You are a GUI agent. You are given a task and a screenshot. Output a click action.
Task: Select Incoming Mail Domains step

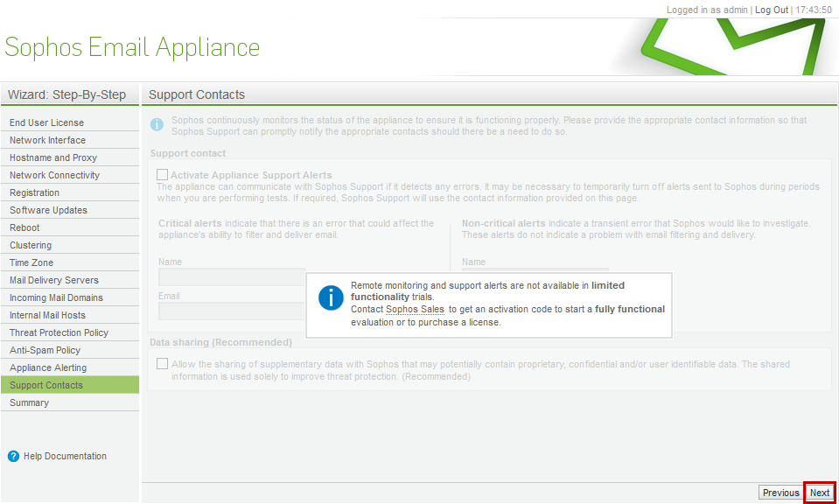[x=70, y=297]
